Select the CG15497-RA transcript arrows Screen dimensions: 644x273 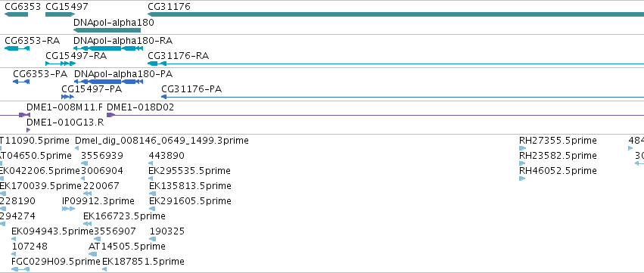pos(61,64)
